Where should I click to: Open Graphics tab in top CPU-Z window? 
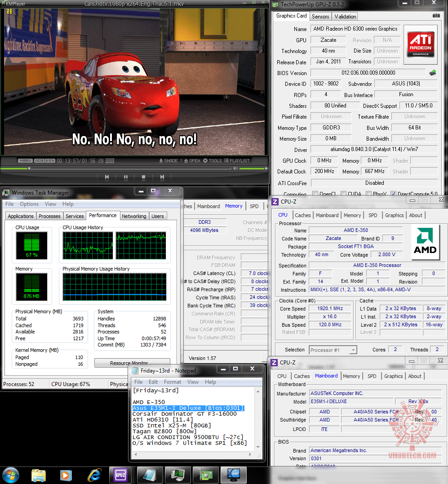(395, 215)
